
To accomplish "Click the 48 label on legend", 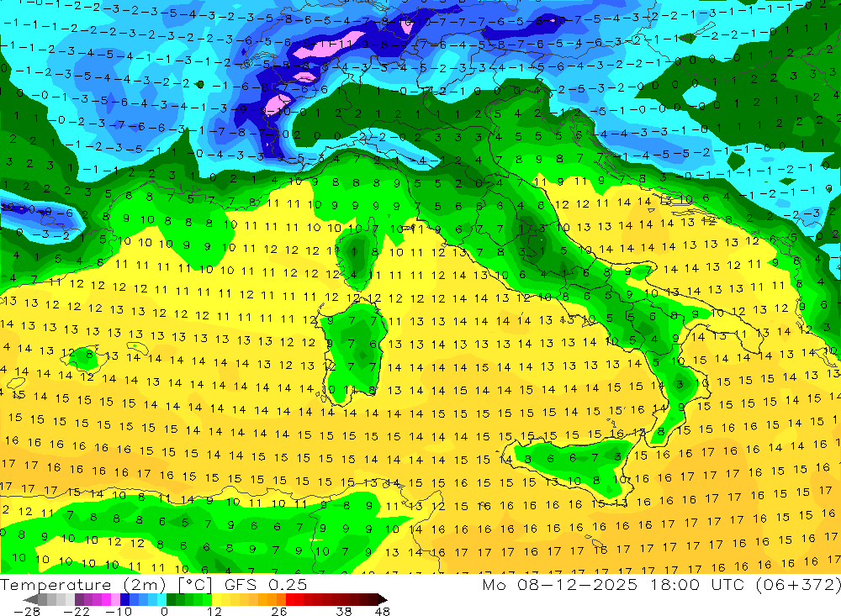I will [x=382, y=612].
